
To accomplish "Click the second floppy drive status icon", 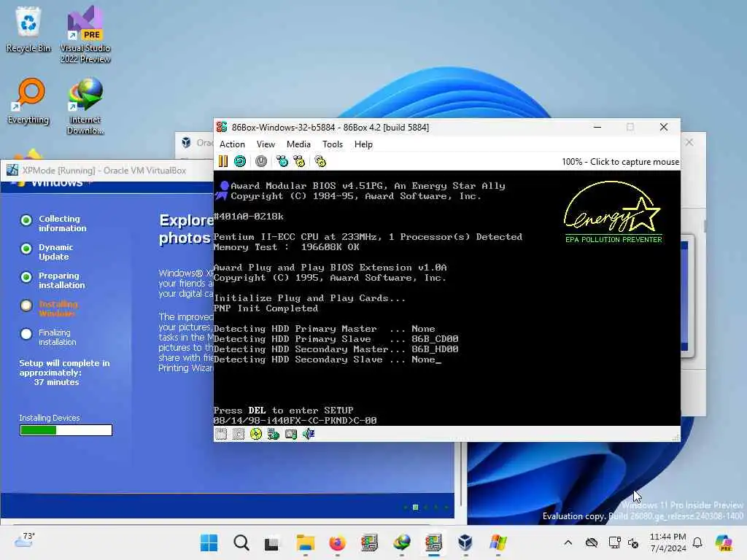I will click(239, 434).
